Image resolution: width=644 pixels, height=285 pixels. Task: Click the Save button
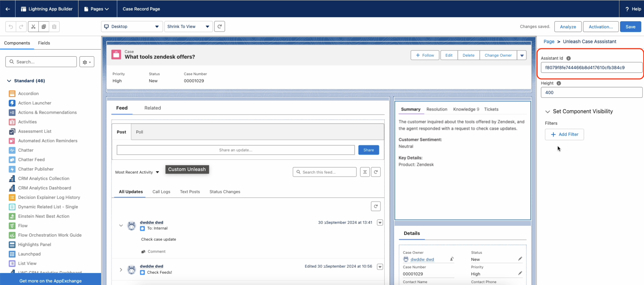point(630,27)
